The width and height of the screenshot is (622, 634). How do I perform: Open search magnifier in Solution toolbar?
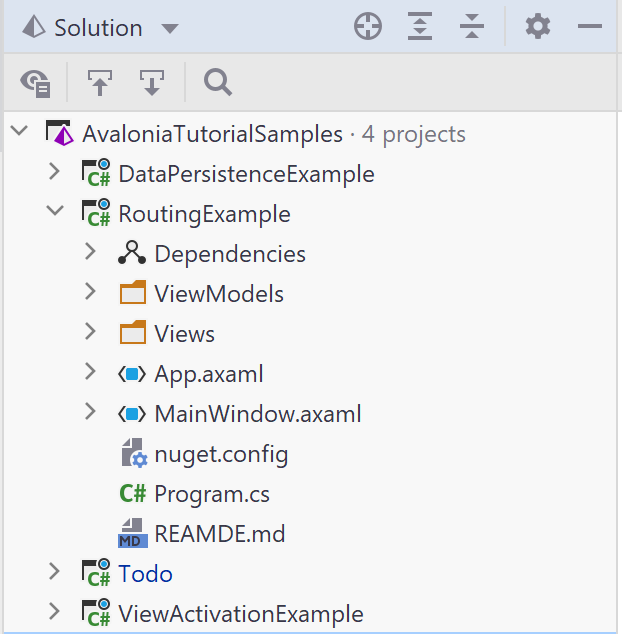coord(218,82)
